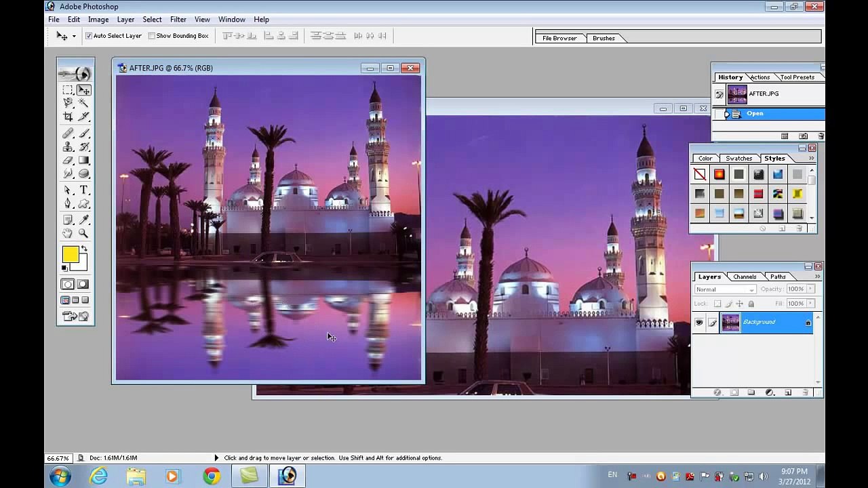Create new fill or adjustment layer

(x=769, y=392)
